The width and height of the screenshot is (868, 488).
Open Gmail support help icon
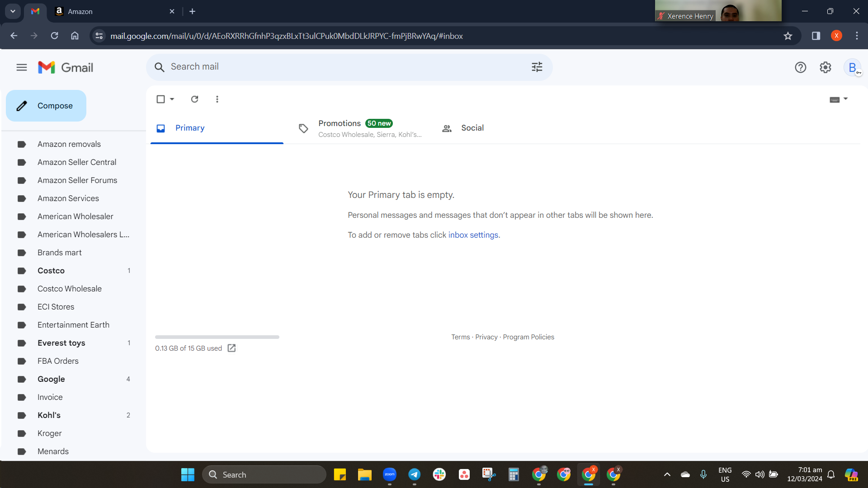pyautogui.click(x=801, y=67)
